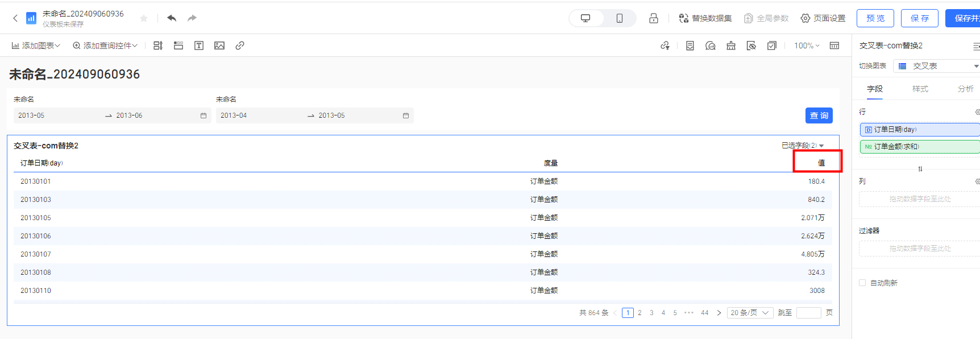This screenshot has width=980, height=339.
Task: Expand the 添加查询控件 dropdown
Action: (x=105, y=46)
